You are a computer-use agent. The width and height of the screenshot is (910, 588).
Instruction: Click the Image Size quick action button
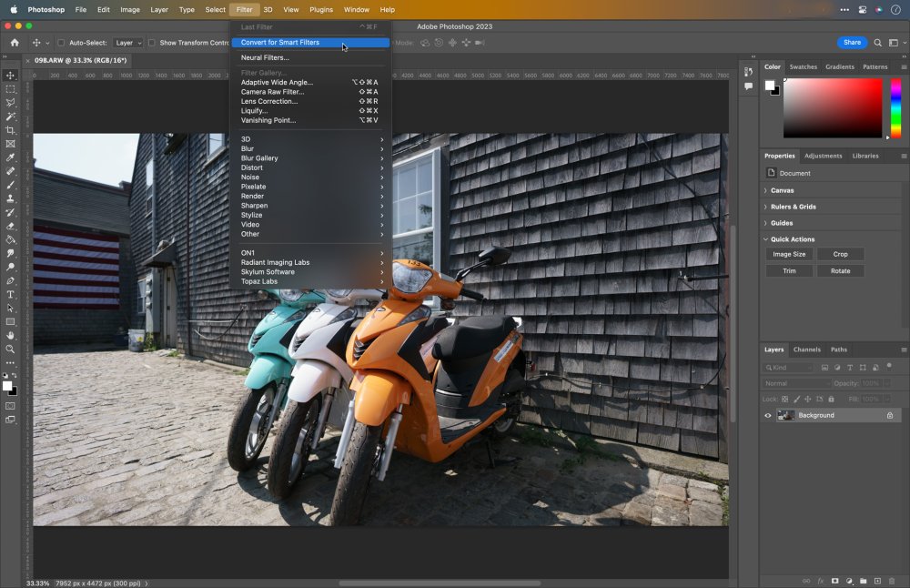click(x=789, y=254)
